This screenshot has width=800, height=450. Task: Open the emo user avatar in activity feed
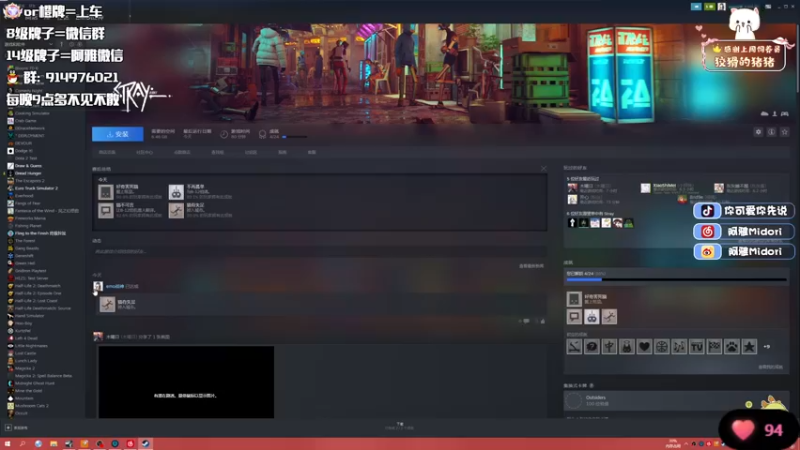point(98,286)
